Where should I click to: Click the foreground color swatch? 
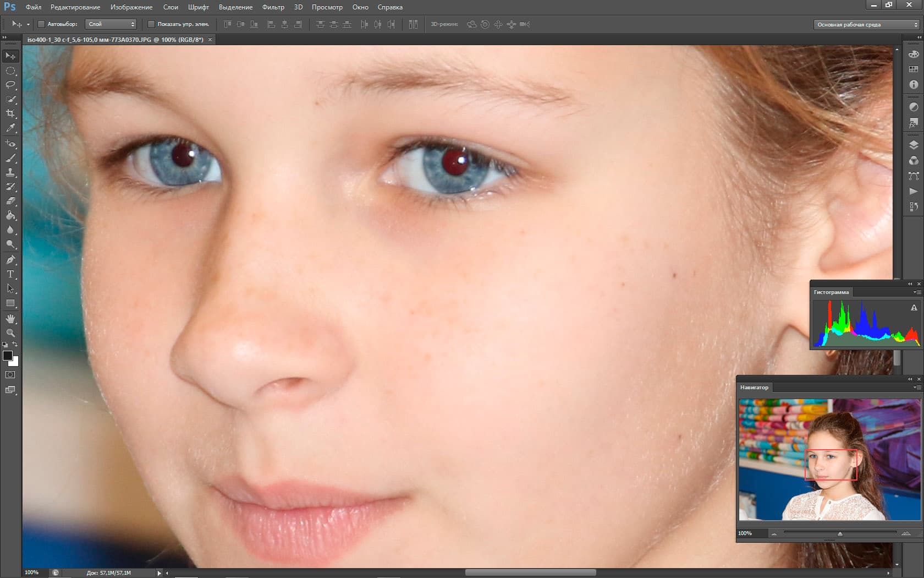pyautogui.click(x=8, y=356)
